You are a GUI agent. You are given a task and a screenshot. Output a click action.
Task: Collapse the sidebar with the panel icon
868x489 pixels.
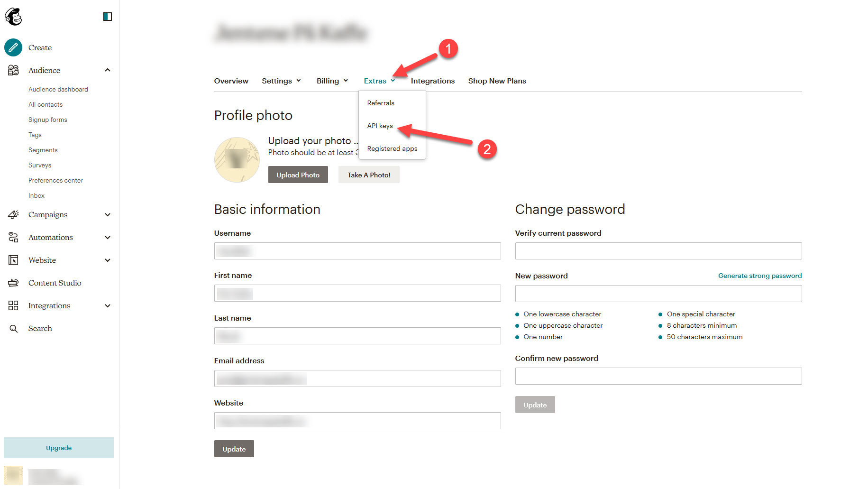pos(108,17)
